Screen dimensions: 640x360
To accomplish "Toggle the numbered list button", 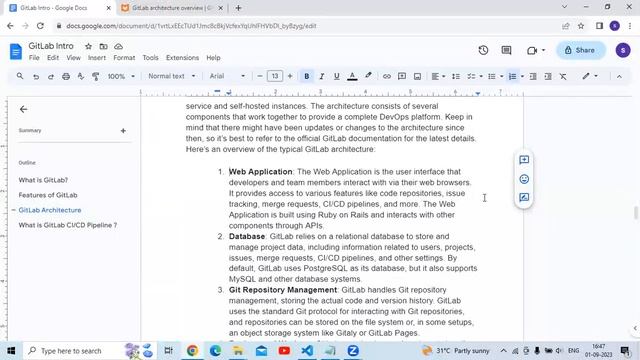I will point(512,76).
